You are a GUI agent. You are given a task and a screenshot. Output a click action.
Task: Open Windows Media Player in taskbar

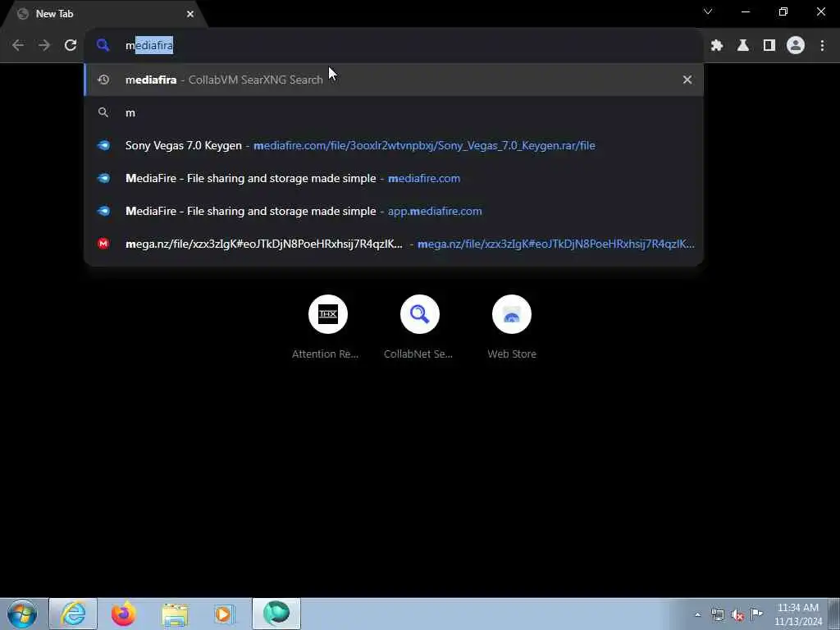[226, 614]
